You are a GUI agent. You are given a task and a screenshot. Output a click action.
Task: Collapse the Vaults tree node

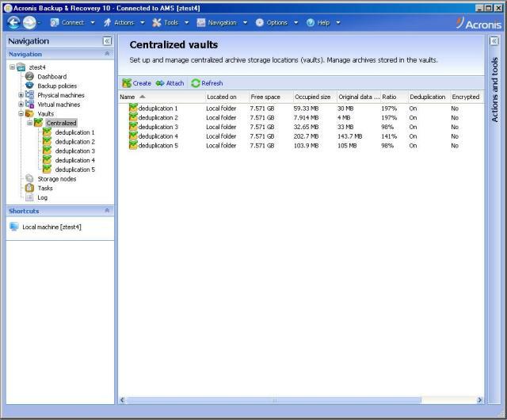[21, 113]
